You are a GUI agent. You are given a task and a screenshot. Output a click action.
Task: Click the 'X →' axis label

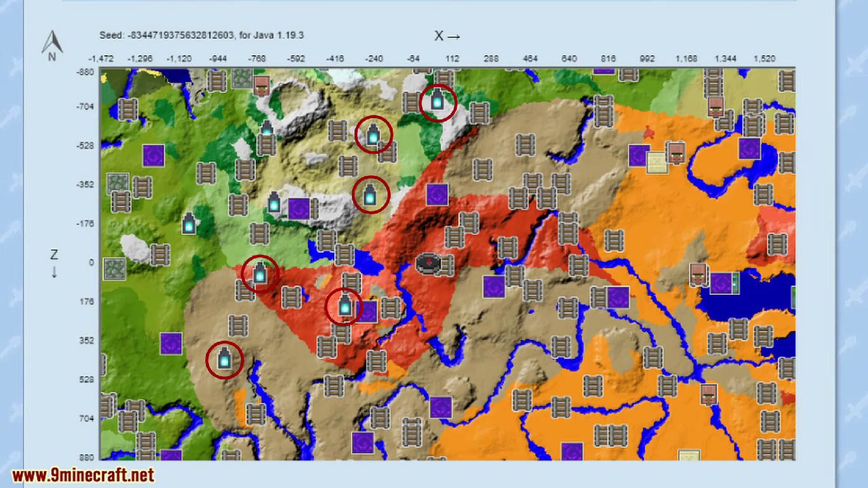[447, 36]
